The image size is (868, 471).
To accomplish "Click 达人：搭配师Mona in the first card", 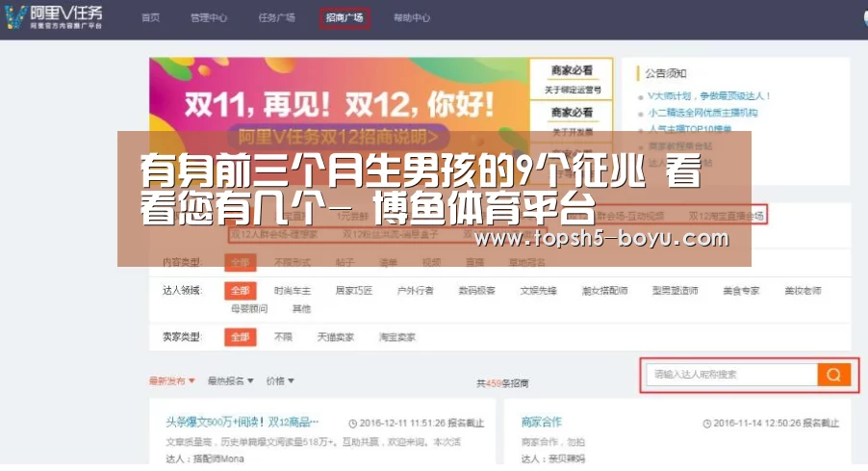I will point(205,458).
